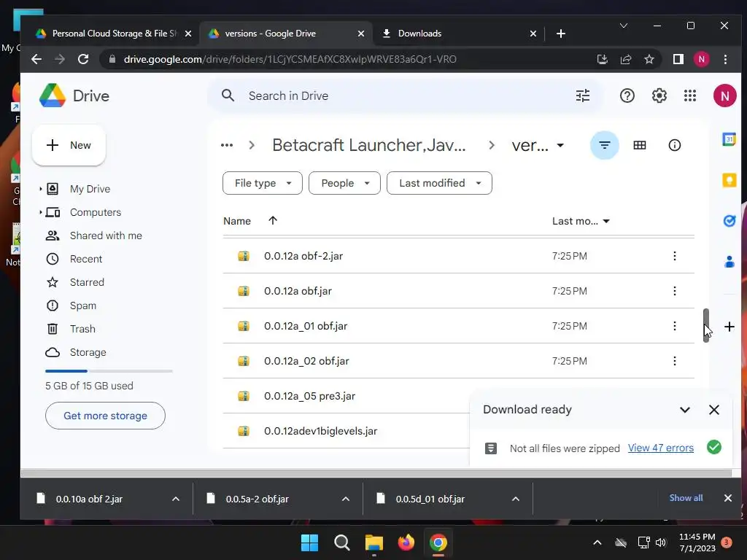
Task: Open new Chrome tab
Action: [561, 34]
